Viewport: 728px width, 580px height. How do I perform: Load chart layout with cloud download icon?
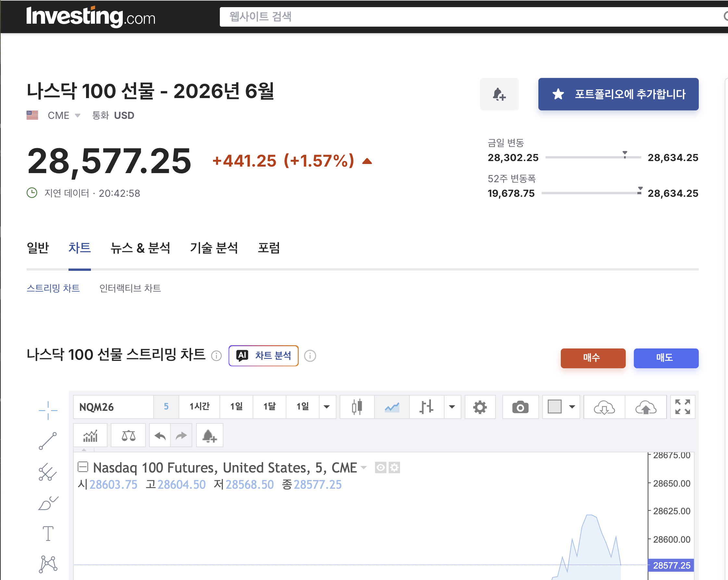tap(604, 407)
